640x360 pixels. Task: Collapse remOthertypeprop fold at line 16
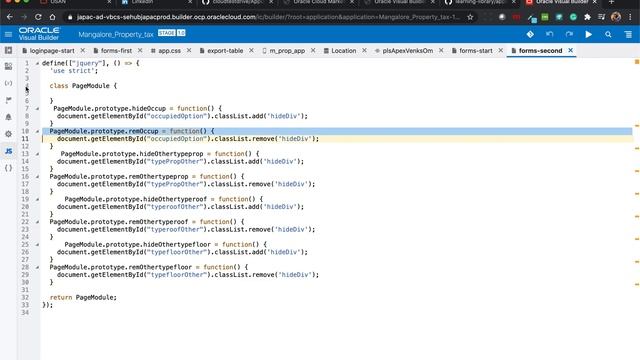point(37,177)
